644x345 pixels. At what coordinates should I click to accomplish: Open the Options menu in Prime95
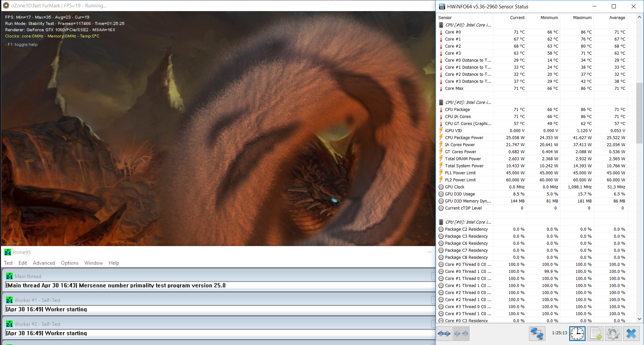(70, 263)
